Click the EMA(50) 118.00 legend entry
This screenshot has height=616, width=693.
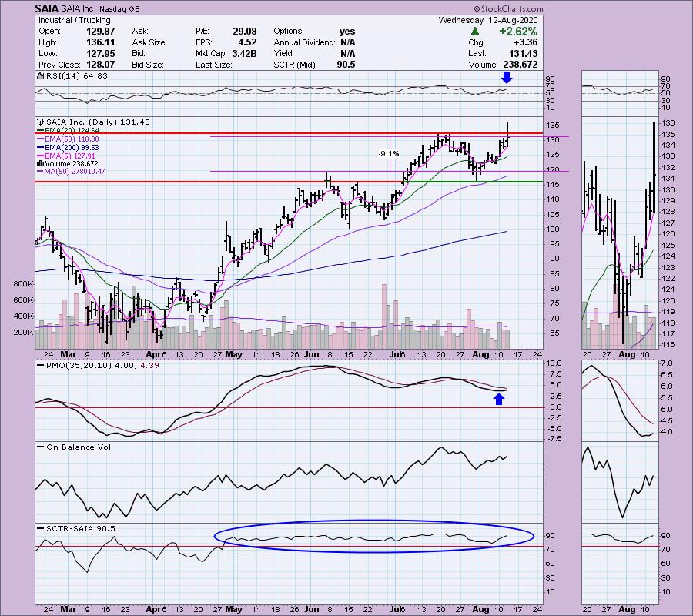69,139
